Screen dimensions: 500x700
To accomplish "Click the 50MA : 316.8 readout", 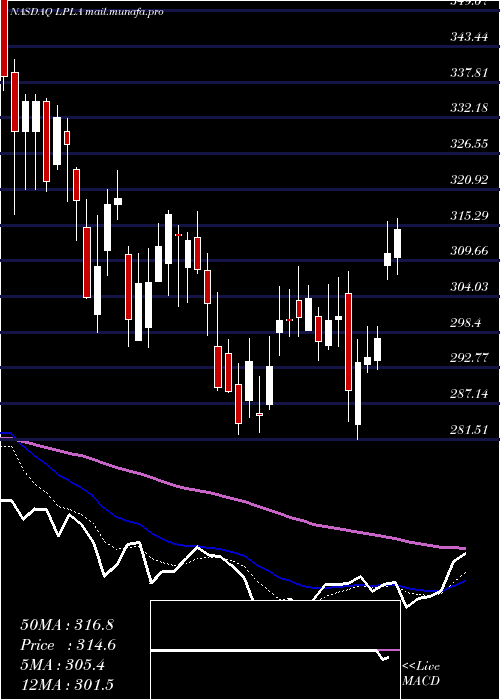I will pos(68,625).
